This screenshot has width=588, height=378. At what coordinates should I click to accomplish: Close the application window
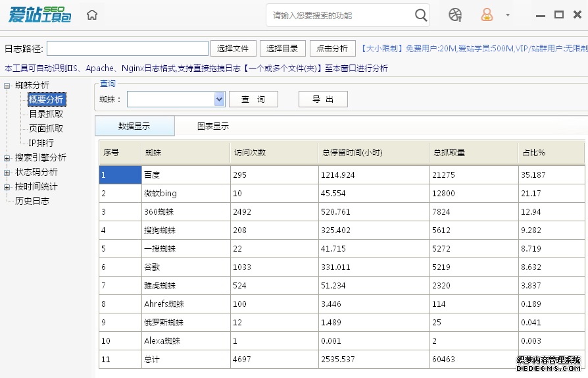(577, 14)
